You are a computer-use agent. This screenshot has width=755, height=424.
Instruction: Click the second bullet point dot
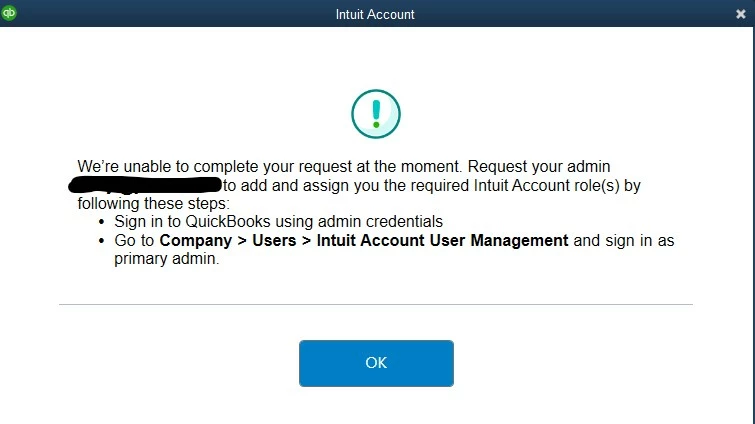point(101,240)
